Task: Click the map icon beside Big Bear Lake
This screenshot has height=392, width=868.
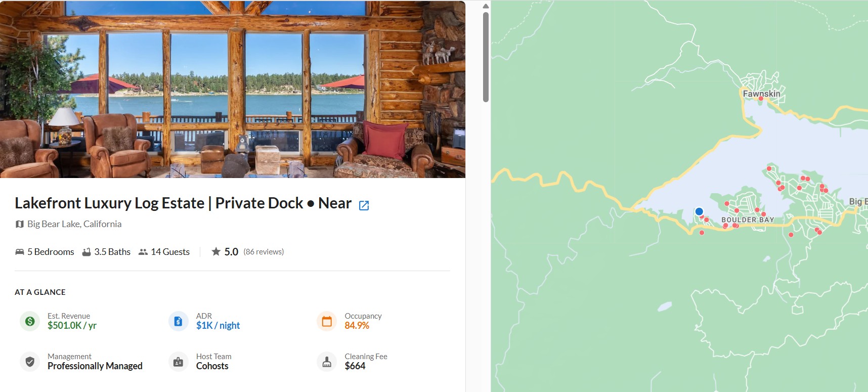Action: (20, 224)
